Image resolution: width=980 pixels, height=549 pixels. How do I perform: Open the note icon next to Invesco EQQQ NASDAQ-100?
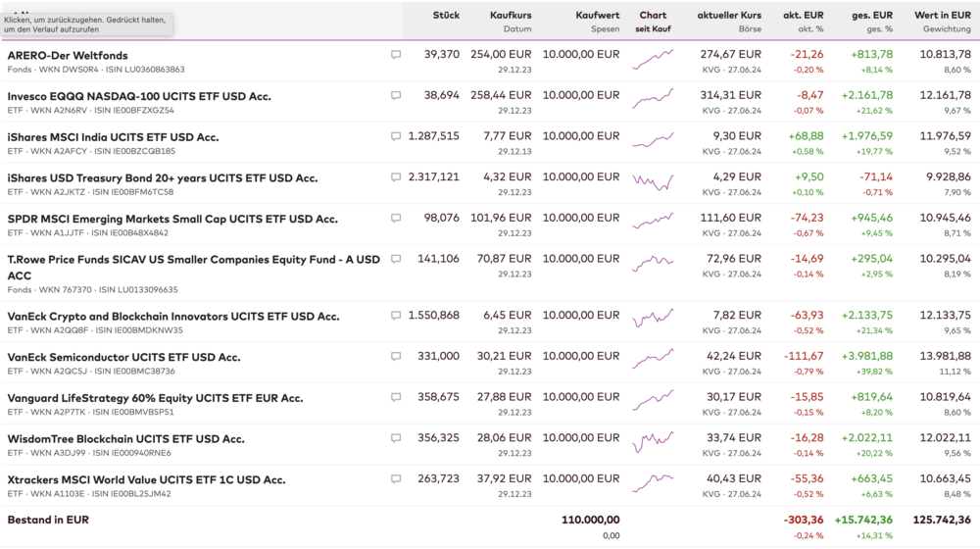pos(396,96)
